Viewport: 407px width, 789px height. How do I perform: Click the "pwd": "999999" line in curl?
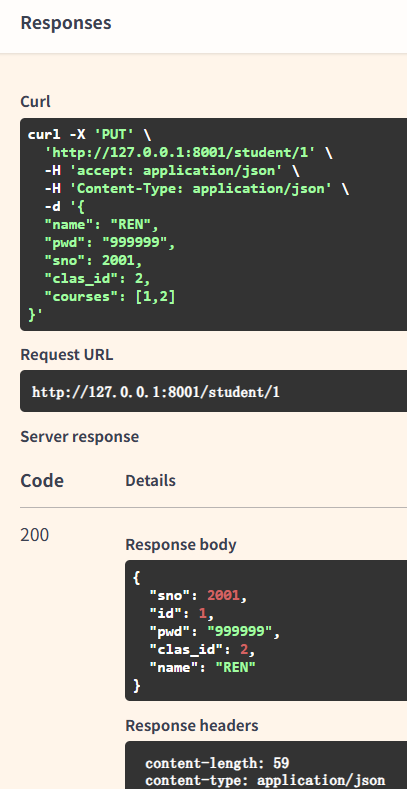[110, 243]
